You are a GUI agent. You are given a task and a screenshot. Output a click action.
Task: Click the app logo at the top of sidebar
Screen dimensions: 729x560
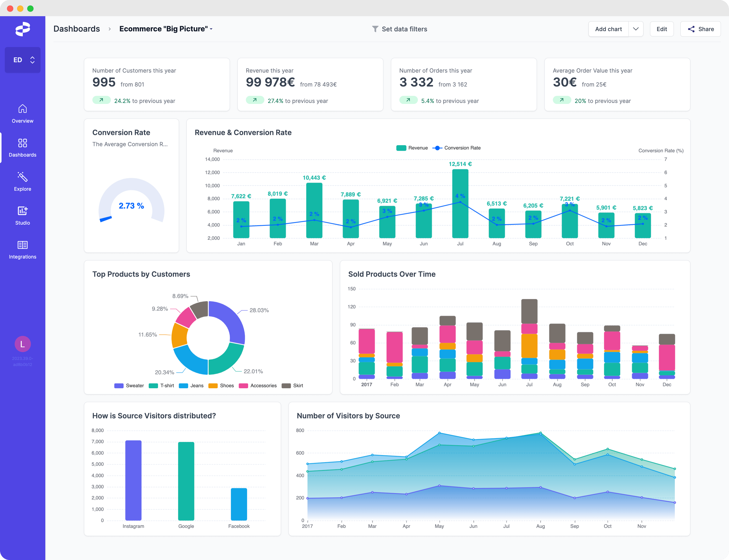coord(22,29)
